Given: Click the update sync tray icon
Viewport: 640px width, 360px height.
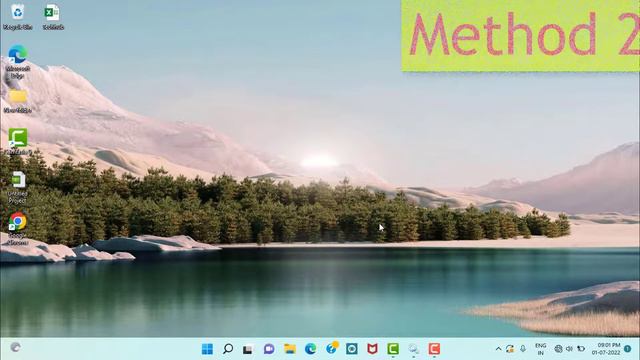Looking at the screenshot, I should [x=510, y=349].
